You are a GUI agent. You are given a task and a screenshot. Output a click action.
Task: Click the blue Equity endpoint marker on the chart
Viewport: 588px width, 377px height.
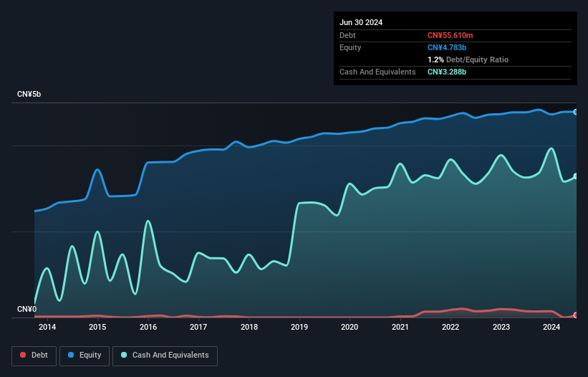575,112
